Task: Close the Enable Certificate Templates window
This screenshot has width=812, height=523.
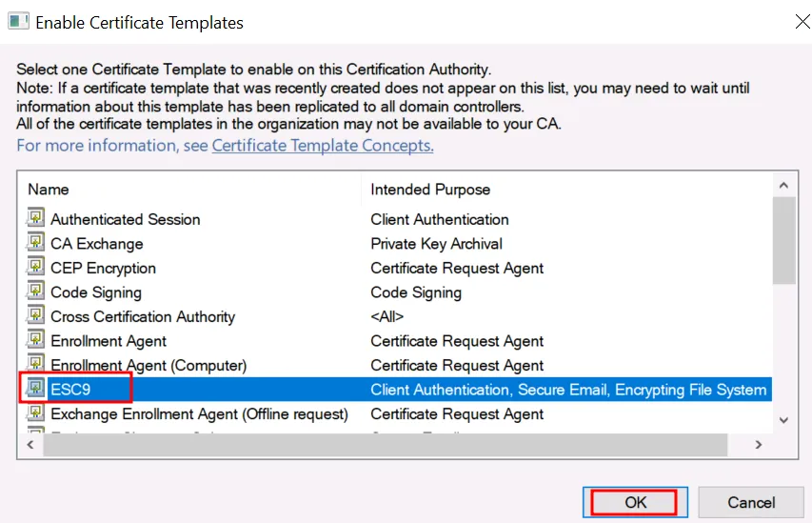Action: coord(802,22)
